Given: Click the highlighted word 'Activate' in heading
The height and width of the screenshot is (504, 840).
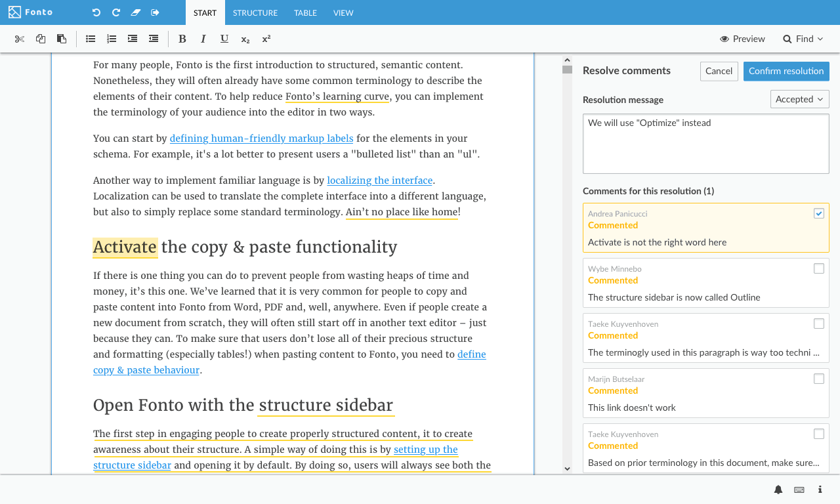Looking at the screenshot, I should coord(125,247).
